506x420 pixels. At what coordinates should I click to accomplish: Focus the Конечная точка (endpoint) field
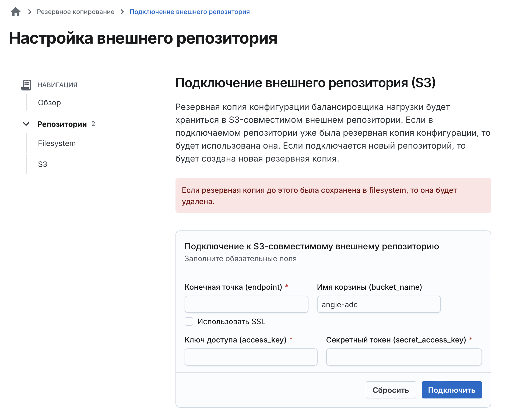[x=246, y=304]
